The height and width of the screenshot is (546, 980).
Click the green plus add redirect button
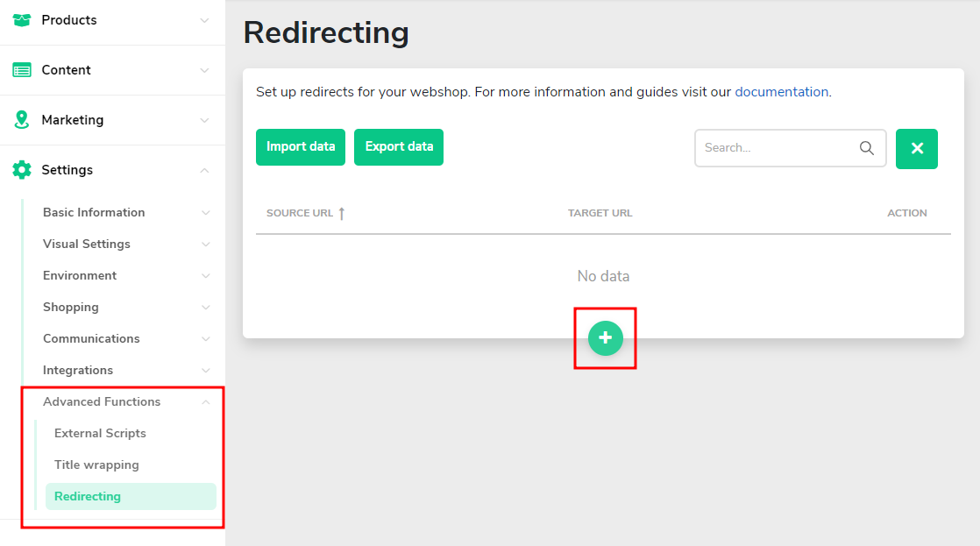605,338
